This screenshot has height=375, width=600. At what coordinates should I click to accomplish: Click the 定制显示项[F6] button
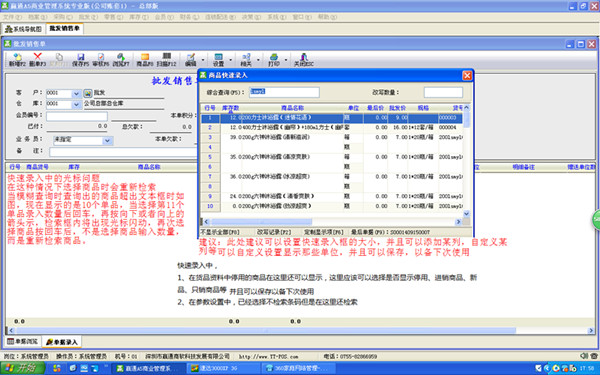324,232
